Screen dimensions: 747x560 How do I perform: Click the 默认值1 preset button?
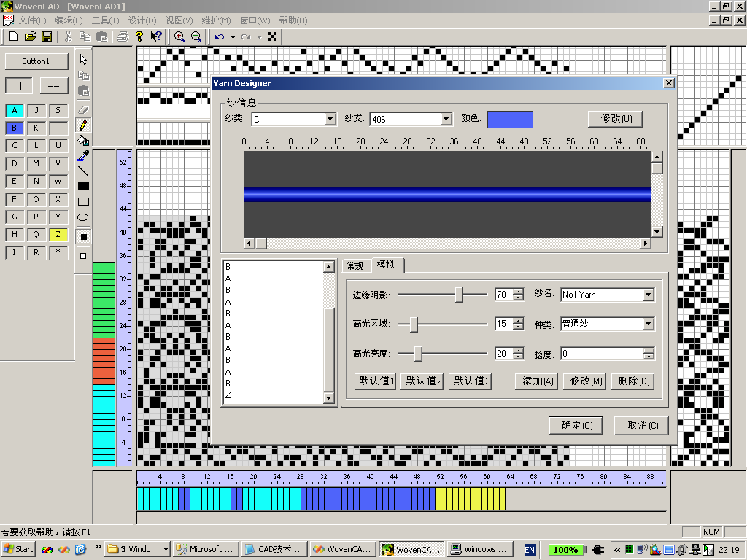click(376, 381)
